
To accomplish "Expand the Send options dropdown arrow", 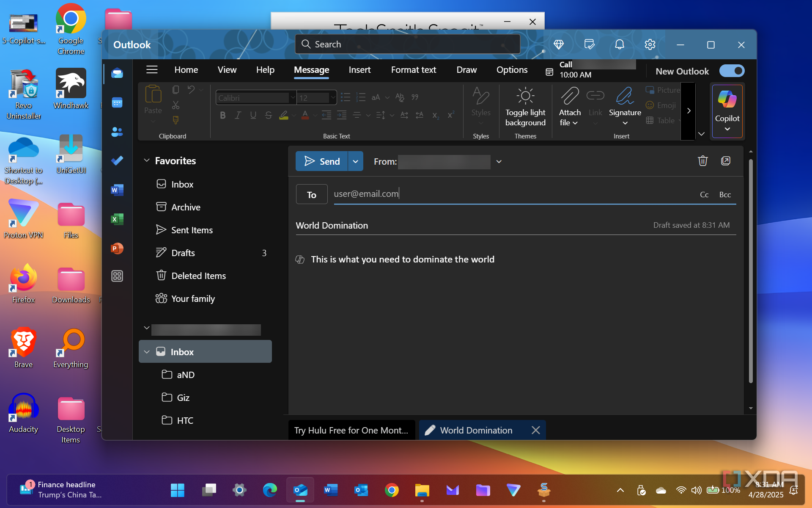I will [x=356, y=161].
